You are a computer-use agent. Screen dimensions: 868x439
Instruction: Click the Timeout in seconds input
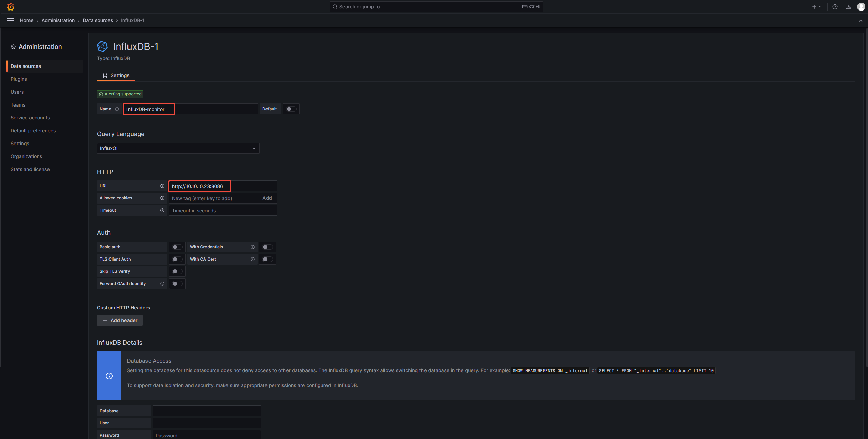point(223,210)
